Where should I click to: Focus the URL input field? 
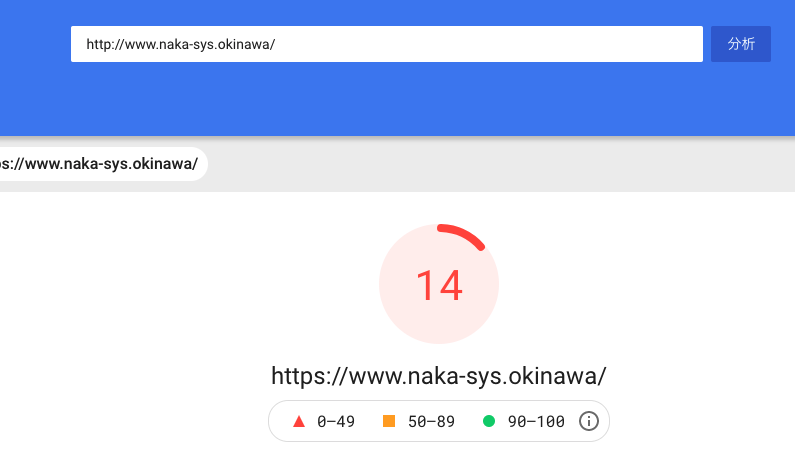click(x=386, y=44)
